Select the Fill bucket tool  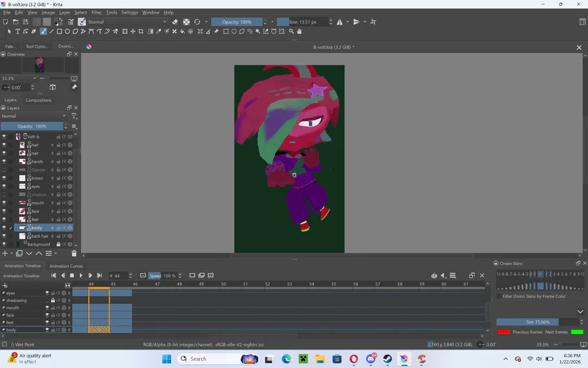[183, 31]
